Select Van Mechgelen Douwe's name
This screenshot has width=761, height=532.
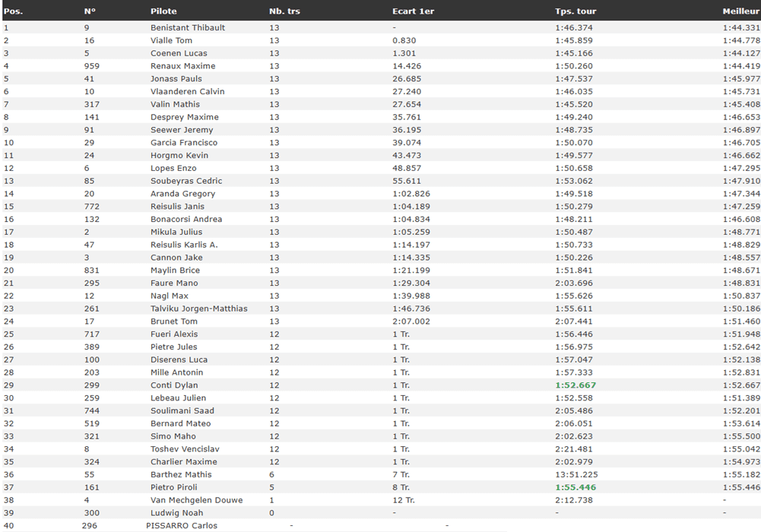tap(197, 500)
